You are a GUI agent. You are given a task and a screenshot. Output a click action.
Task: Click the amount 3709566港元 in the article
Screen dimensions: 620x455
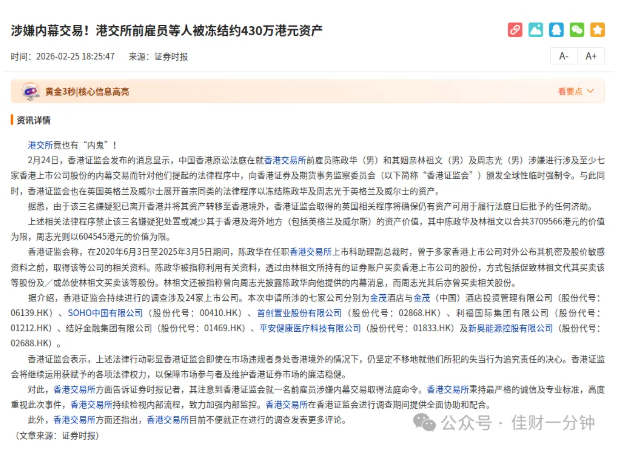coord(554,221)
